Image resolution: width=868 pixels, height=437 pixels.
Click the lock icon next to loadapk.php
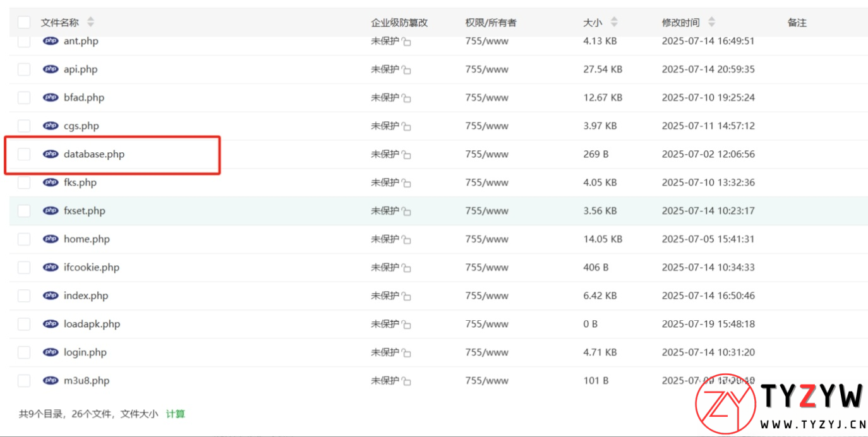(x=405, y=324)
